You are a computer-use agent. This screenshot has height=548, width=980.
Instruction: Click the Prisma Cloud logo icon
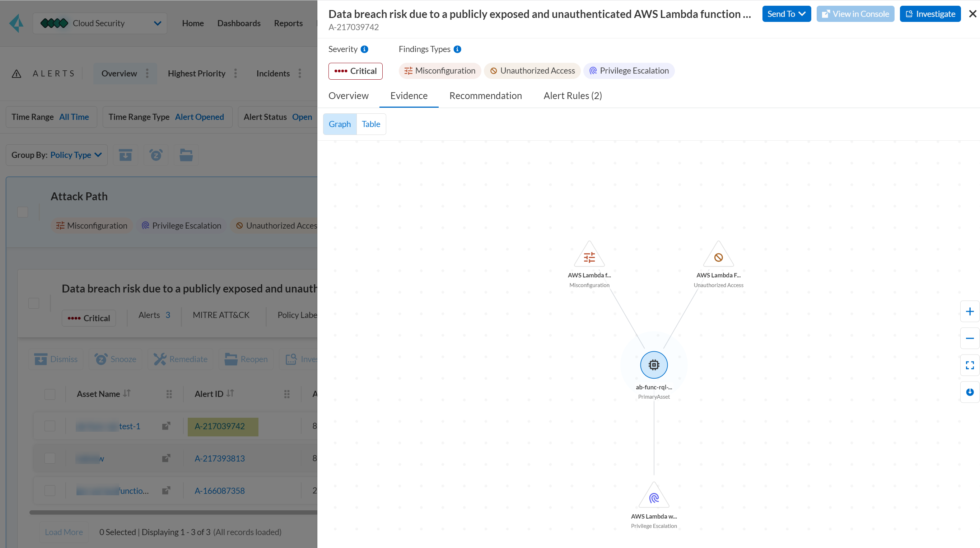[17, 23]
